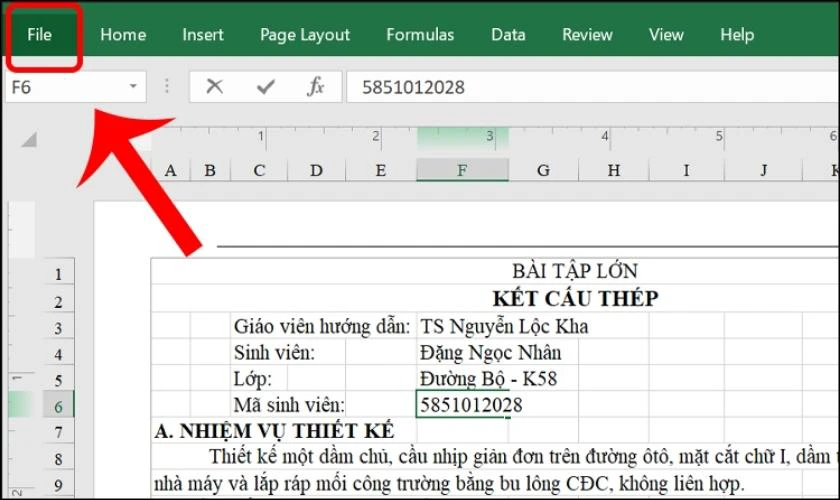
Task: Select cell TS Nguyễn Lộc Kha
Action: click(x=504, y=326)
